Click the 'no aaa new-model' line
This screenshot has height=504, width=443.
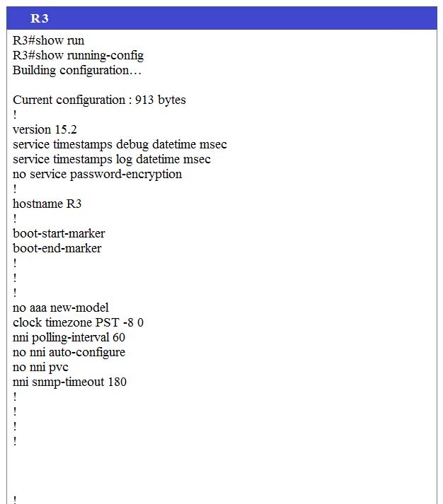(x=61, y=307)
